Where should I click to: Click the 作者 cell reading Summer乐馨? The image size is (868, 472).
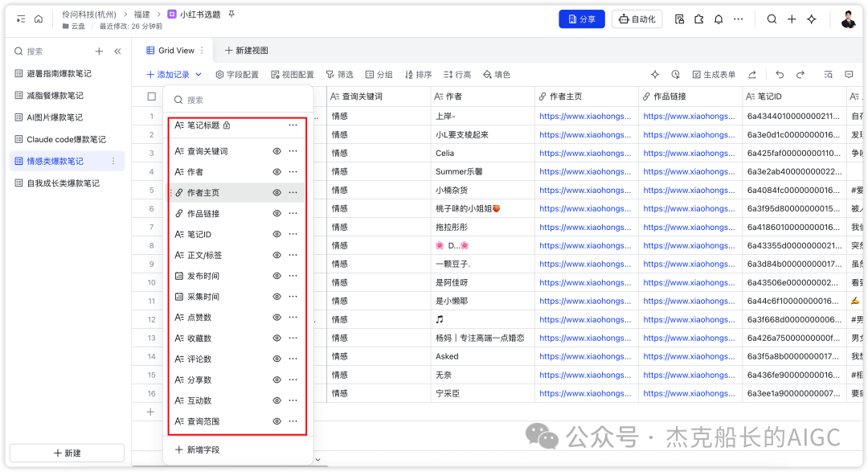click(x=482, y=172)
